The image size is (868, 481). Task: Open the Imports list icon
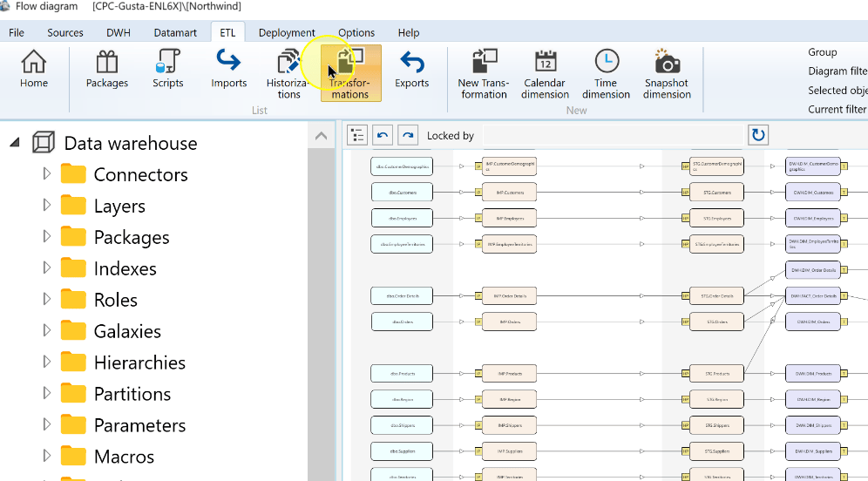tap(228, 69)
